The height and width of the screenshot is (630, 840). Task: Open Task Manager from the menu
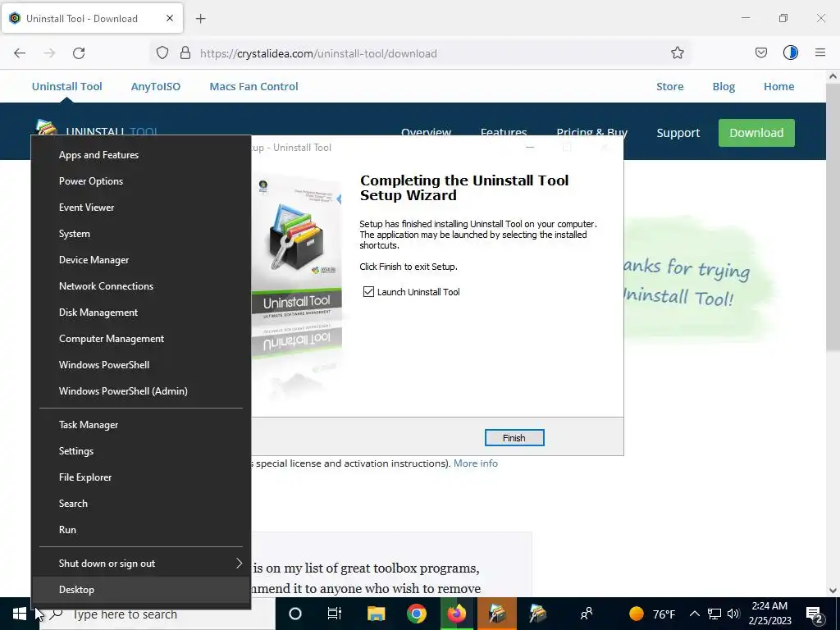click(x=141, y=425)
